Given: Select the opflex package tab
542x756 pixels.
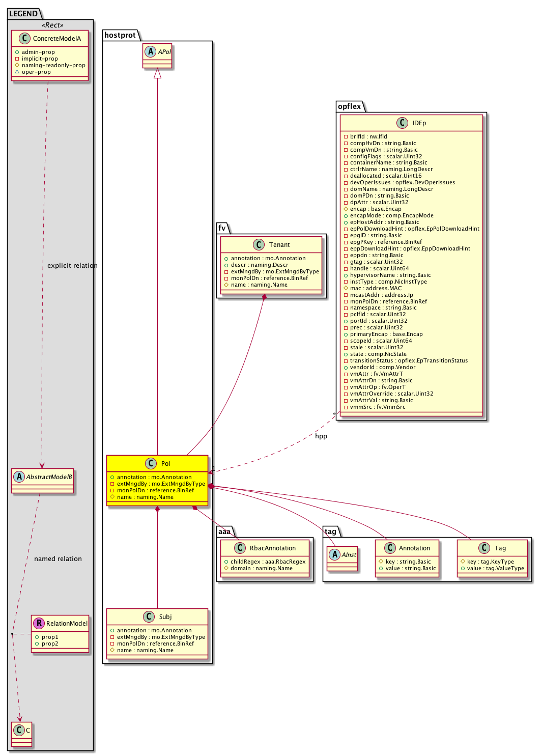Looking at the screenshot, I should 349,106.
